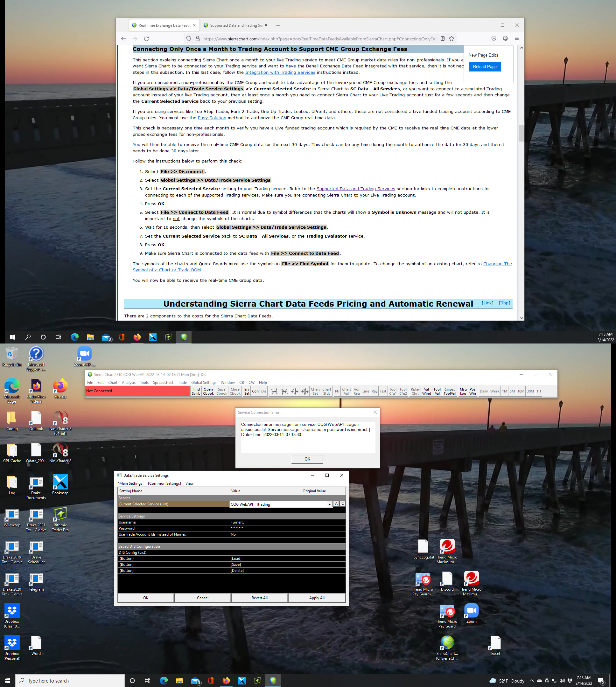This screenshot has width=616, height=687.
Task: Select the Ray drawing tool
Action: click(374, 391)
